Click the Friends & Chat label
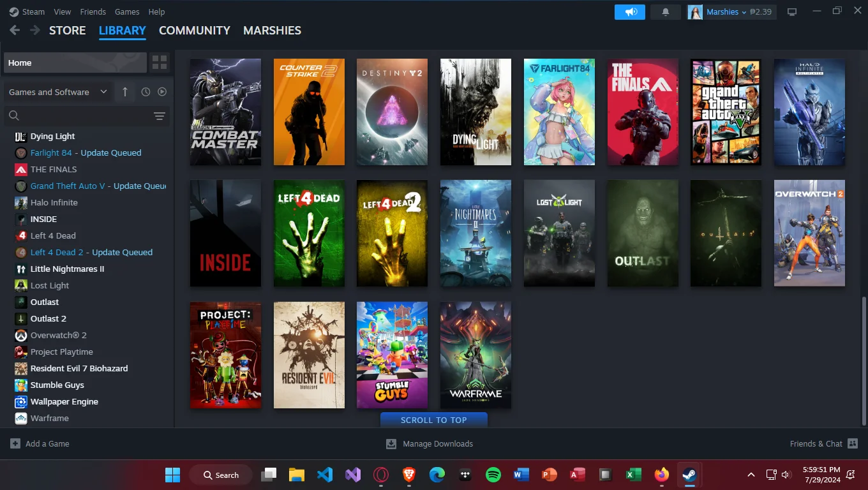The height and width of the screenshot is (490, 868). point(816,443)
